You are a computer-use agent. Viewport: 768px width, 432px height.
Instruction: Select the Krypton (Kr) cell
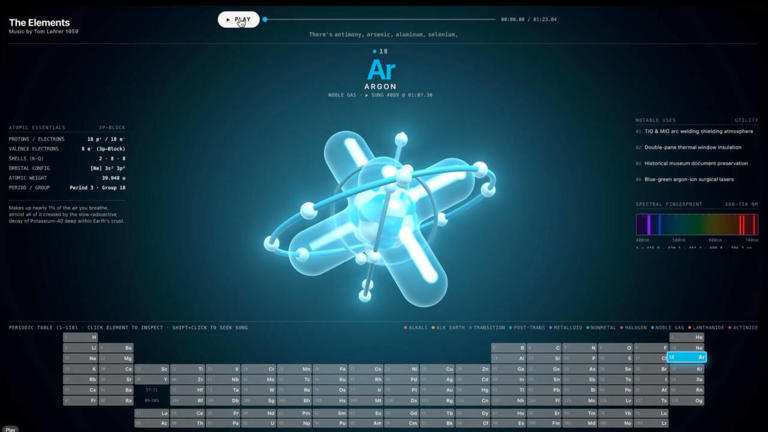coord(687,369)
